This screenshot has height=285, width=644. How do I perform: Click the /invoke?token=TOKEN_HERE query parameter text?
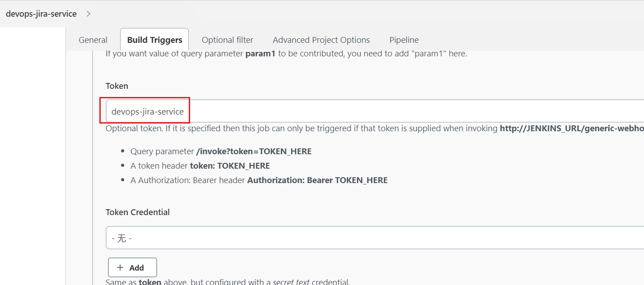tap(254, 151)
